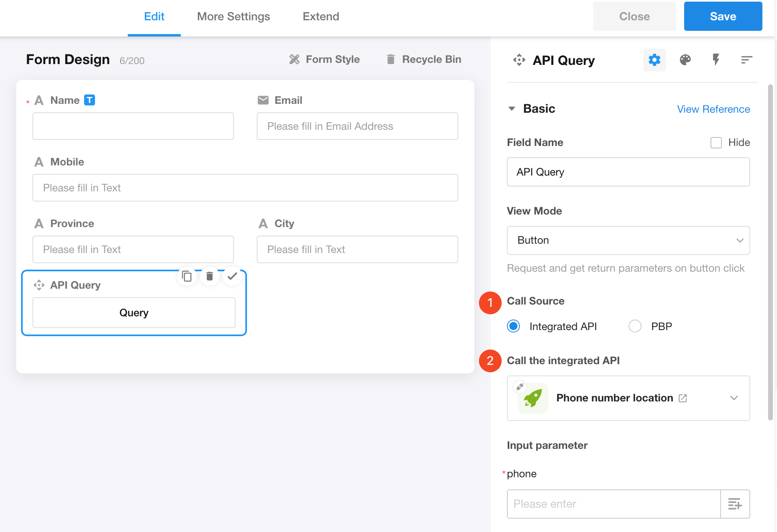Delete the API Query field with trash icon

click(210, 277)
